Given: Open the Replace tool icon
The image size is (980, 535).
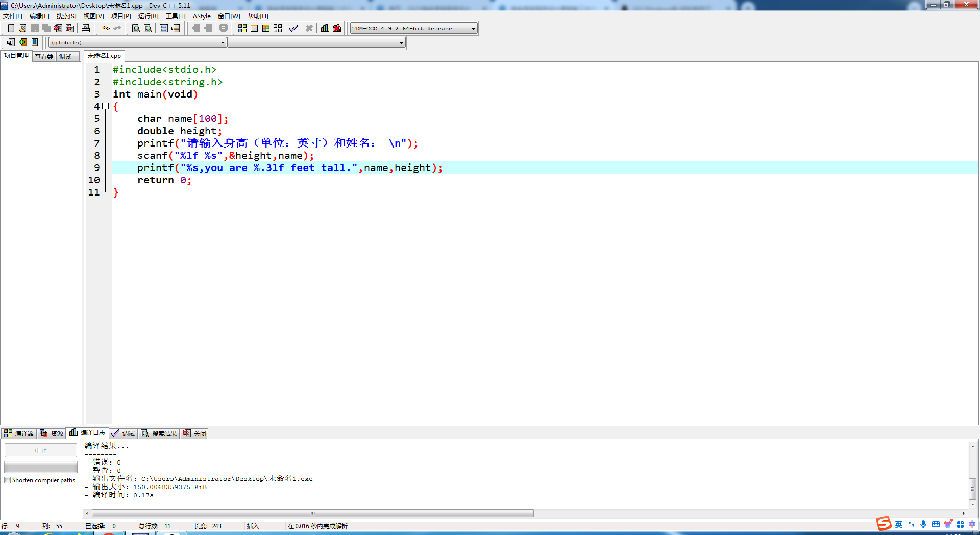Looking at the screenshot, I should [148, 28].
